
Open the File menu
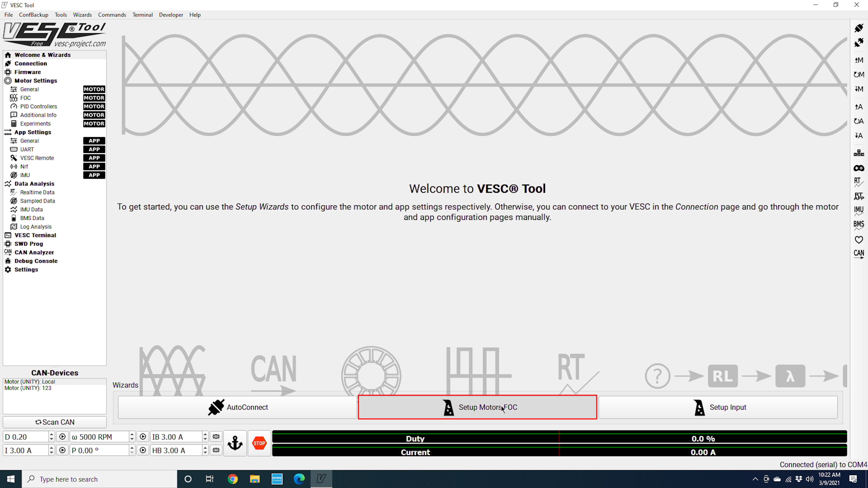click(8, 15)
